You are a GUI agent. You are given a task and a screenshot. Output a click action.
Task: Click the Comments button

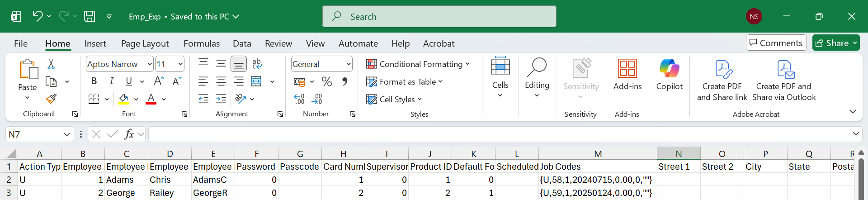coord(776,43)
